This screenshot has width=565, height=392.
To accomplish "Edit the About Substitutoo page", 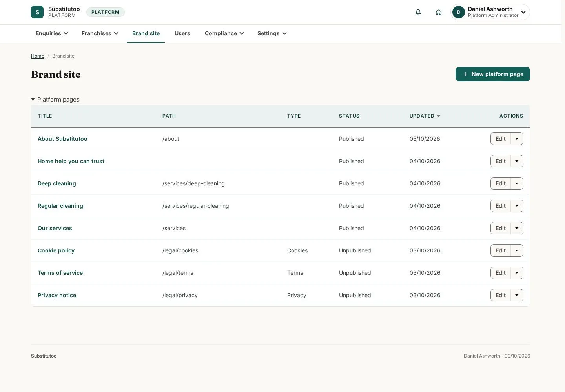I will pos(501,139).
